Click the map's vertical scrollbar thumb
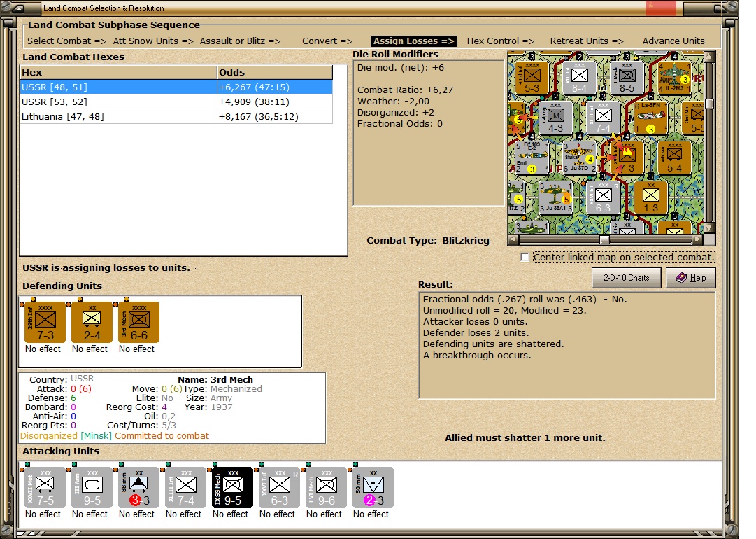 click(708, 104)
